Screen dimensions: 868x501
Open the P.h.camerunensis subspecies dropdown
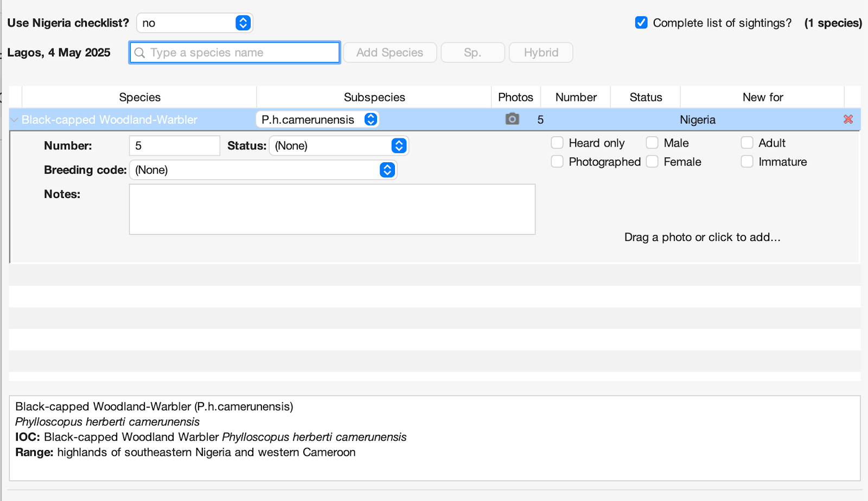tap(317, 119)
